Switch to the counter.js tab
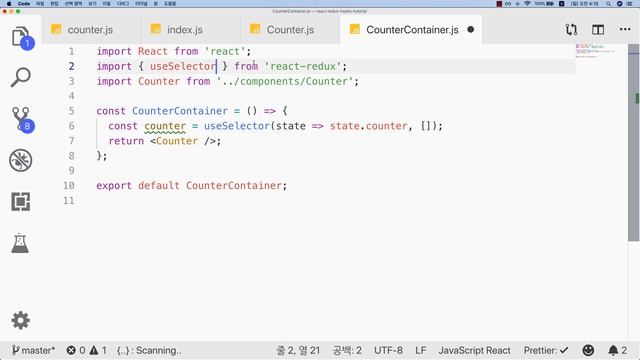 click(x=90, y=30)
